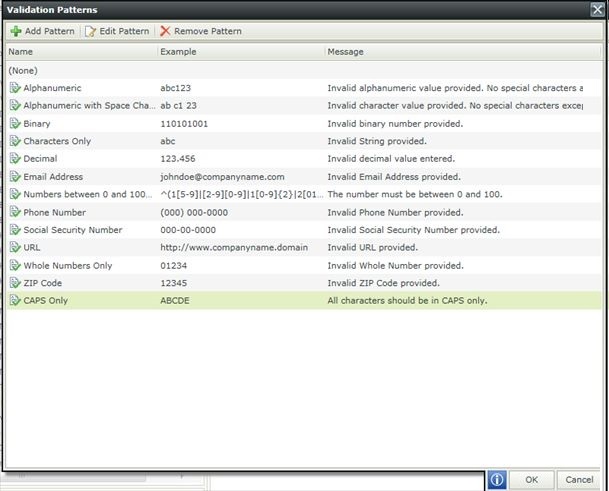The height and width of the screenshot is (491, 609).
Task: Select the Social Security Number name
Action: [x=73, y=230]
